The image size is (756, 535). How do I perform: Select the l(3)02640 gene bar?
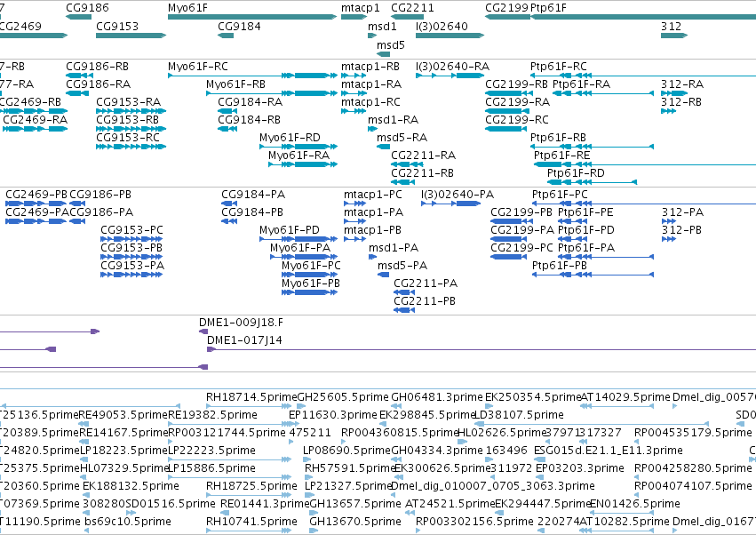point(450,36)
